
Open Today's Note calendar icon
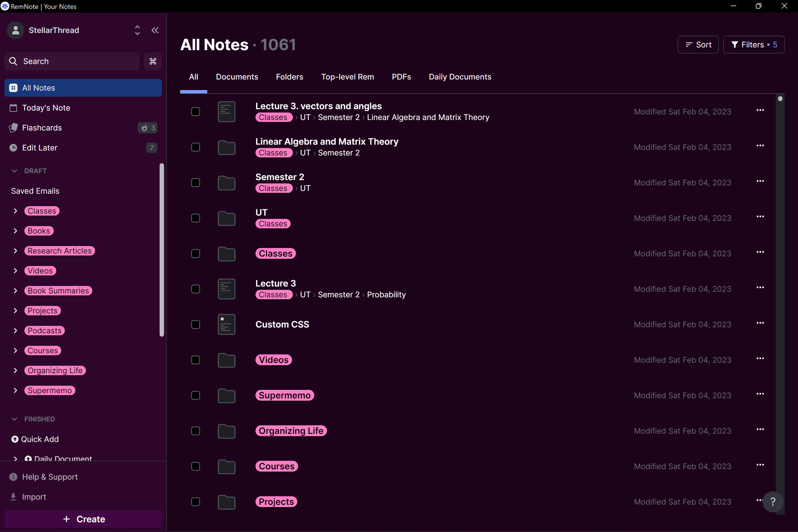13,108
